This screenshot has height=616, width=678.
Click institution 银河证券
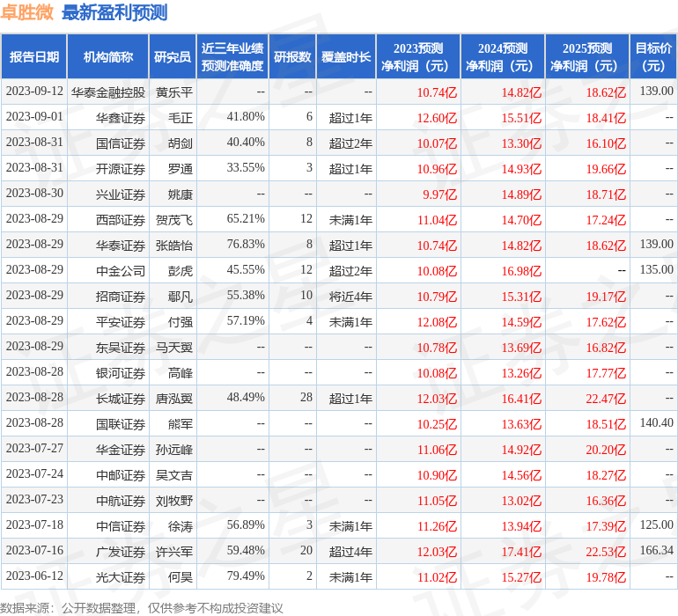(x=121, y=373)
